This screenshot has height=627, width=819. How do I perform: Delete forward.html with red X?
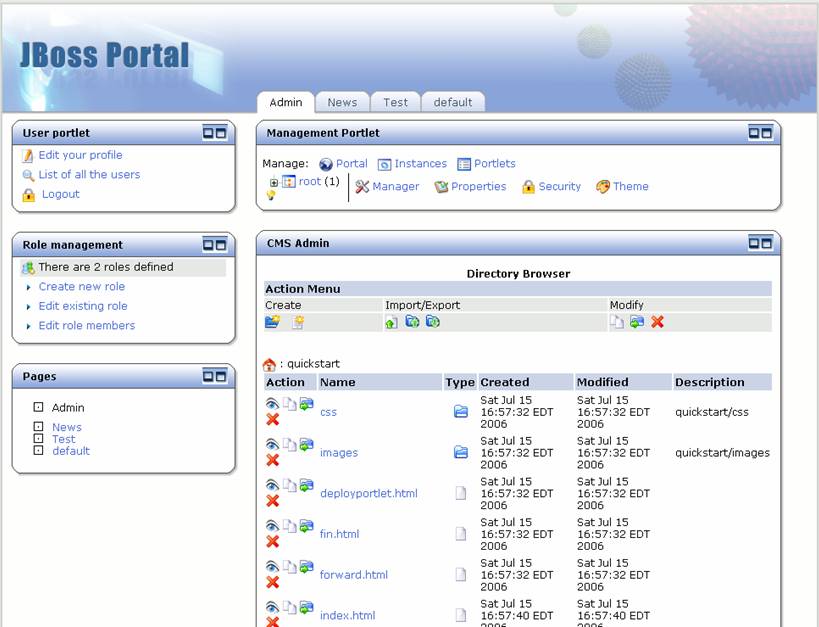(272, 582)
